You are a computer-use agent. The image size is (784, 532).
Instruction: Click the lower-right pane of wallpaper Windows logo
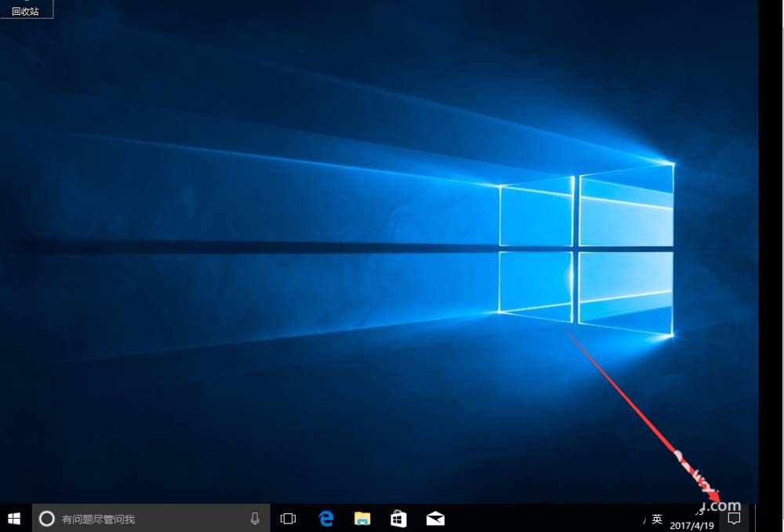pyautogui.click(x=626, y=291)
